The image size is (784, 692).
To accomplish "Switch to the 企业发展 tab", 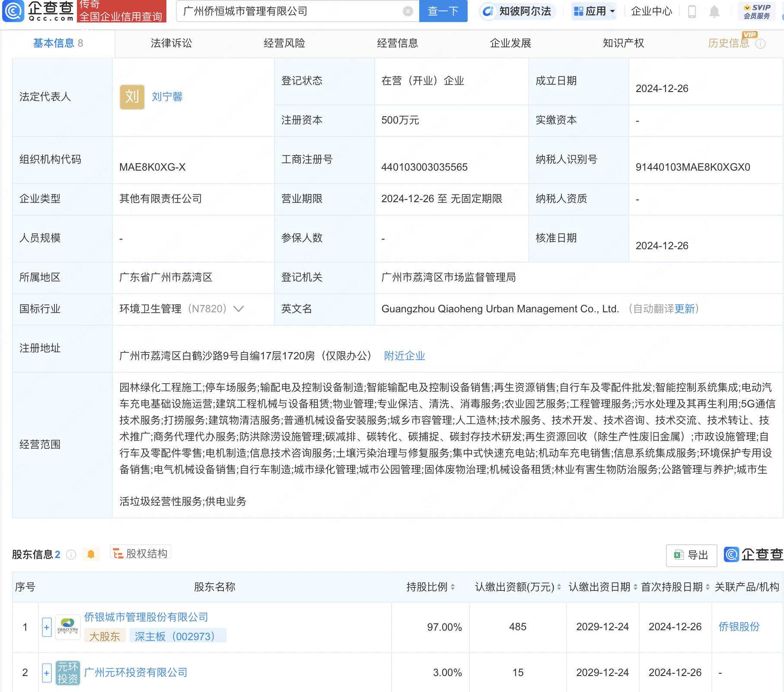I will [x=510, y=43].
